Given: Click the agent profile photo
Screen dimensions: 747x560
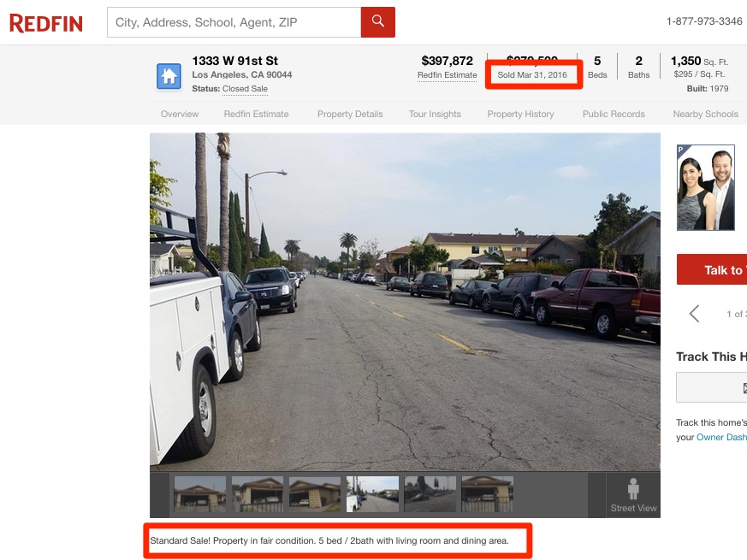Looking at the screenshot, I should tap(706, 187).
